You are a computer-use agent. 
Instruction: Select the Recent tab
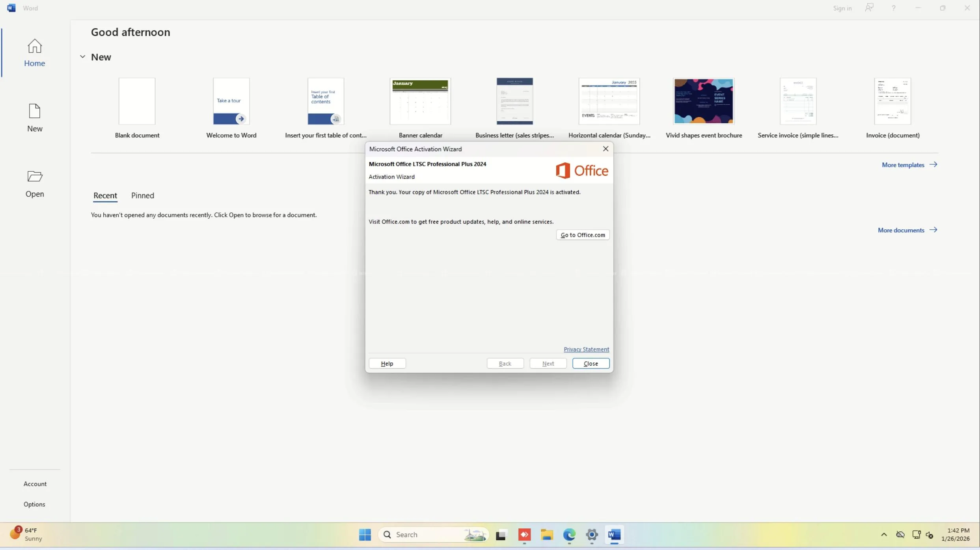click(105, 195)
